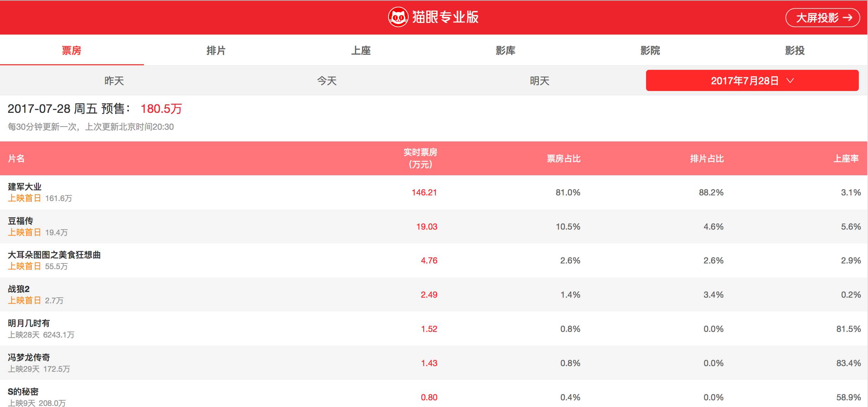Open 豆福传 movie row

point(20,221)
